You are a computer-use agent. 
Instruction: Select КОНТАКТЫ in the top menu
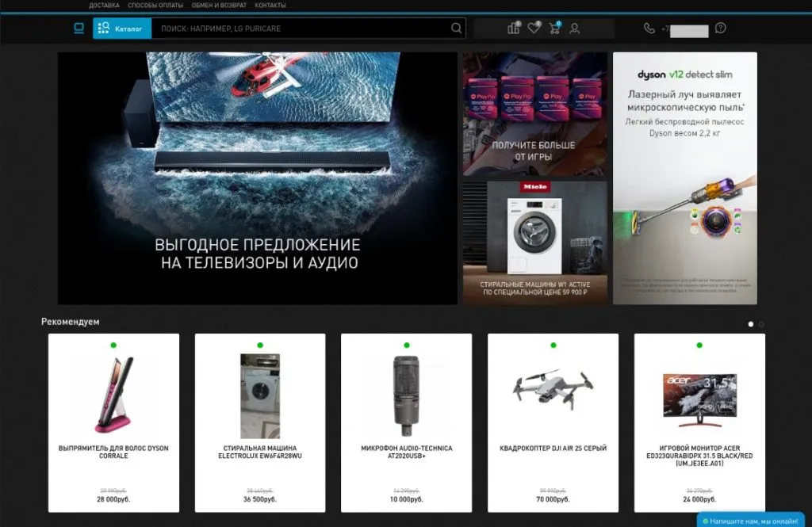click(x=270, y=6)
